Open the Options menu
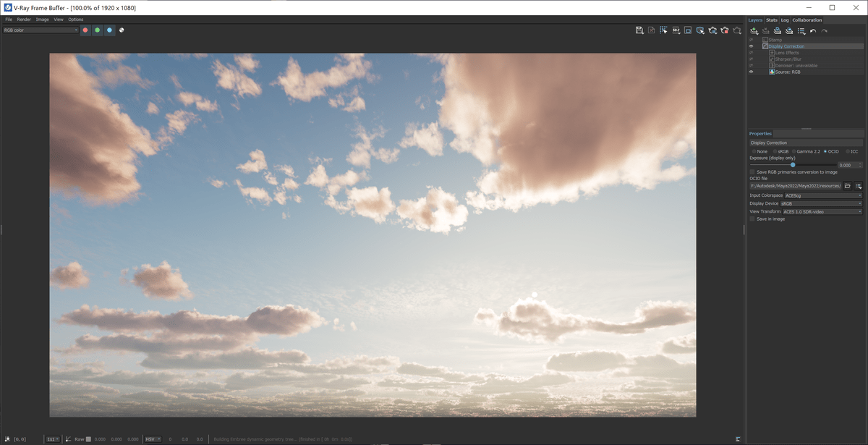Image resolution: width=868 pixels, height=445 pixels. pos(76,20)
